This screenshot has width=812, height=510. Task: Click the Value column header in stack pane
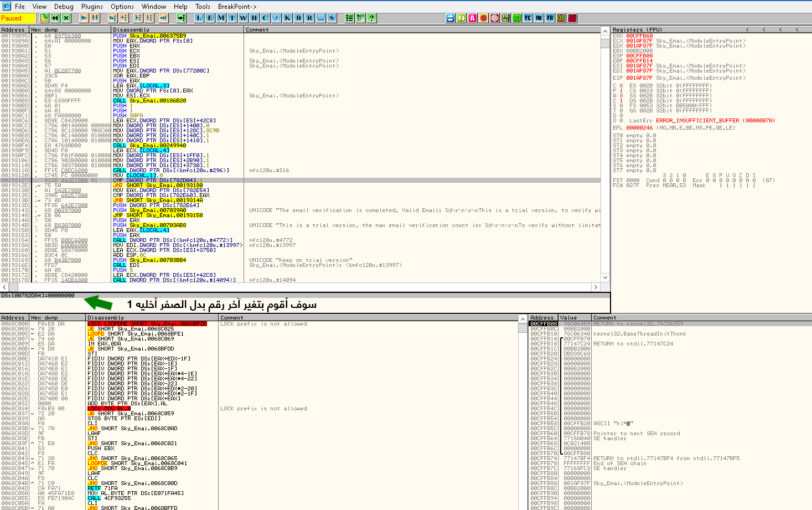[x=575, y=318]
